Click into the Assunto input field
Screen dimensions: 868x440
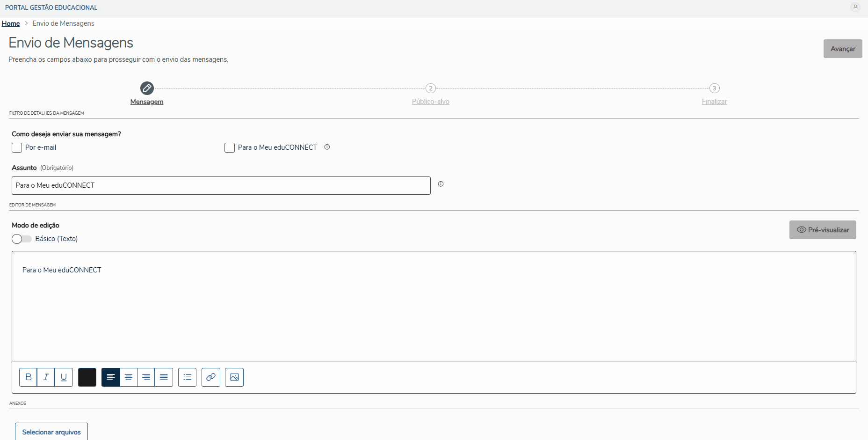(x=221, y=185)
